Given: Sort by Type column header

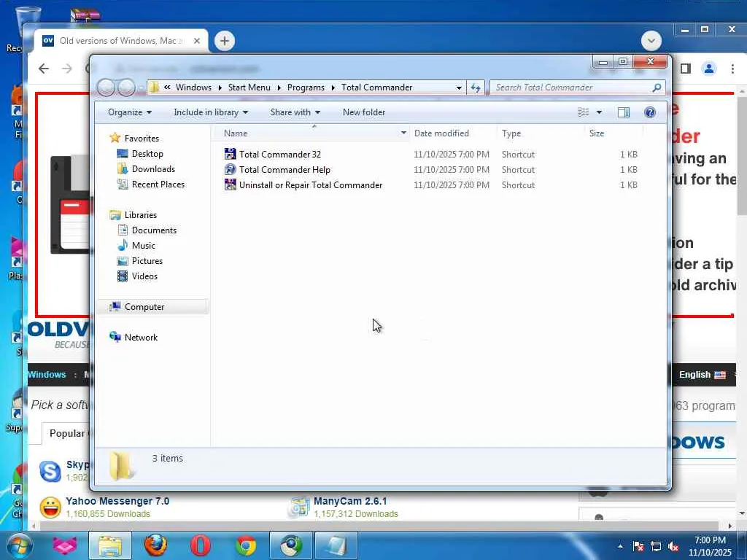Looking at the screenshot, I should [x=511, y=133].
